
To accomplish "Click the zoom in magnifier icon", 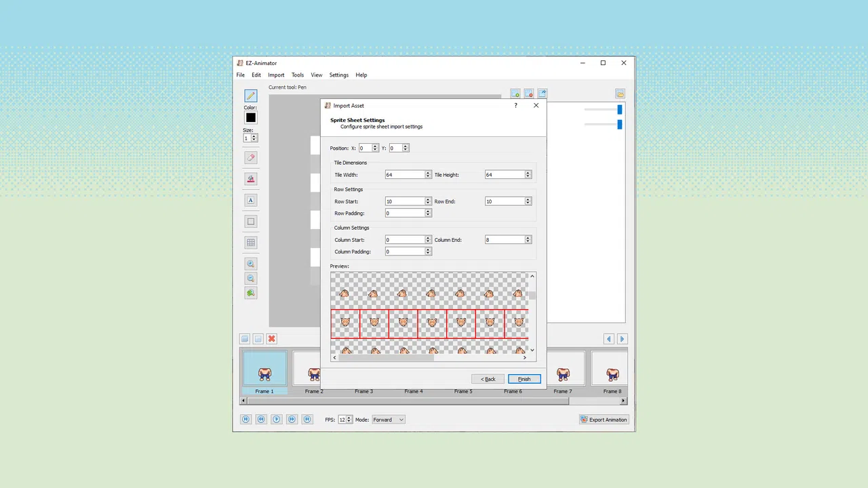I will click(251, 264).
